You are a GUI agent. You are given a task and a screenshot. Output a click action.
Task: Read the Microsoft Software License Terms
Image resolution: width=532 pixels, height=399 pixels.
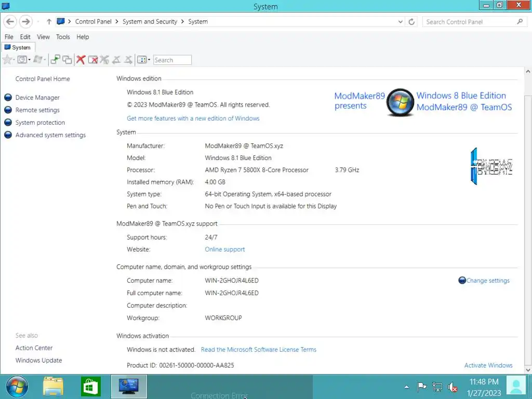[x=259, y=350]
